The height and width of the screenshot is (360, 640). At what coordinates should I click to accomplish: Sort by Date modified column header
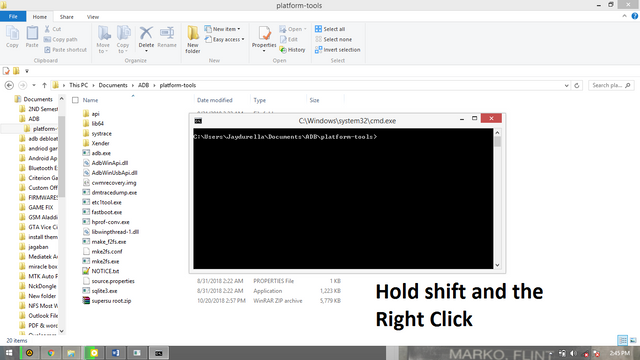click(214, 100)
